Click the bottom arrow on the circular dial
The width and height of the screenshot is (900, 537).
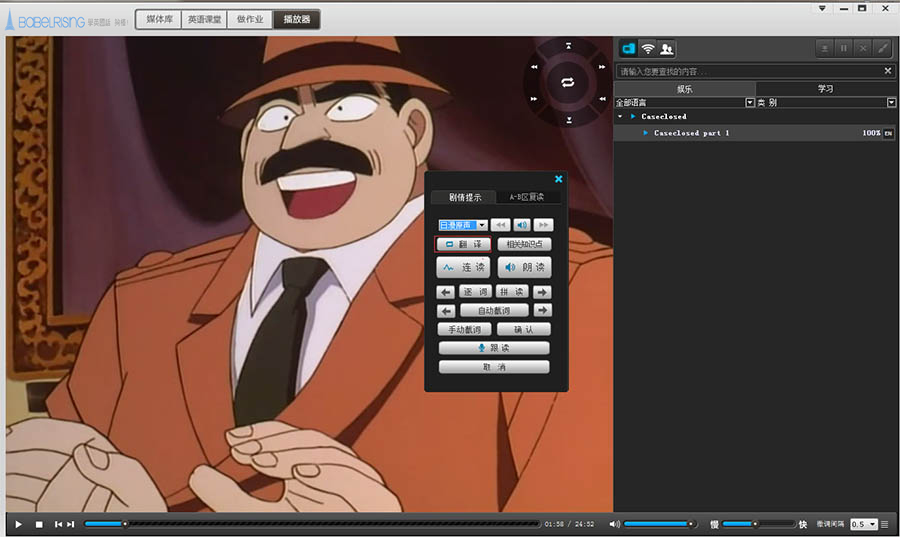point(569,120)
